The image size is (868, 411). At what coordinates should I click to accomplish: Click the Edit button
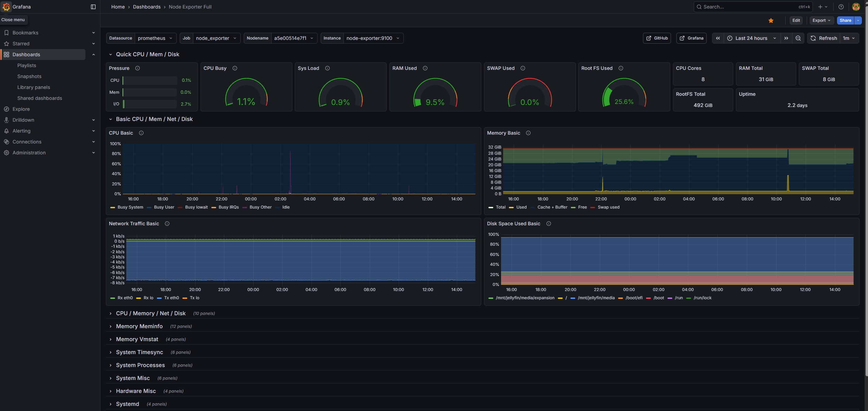pyautogui.click(x=796, y=20)
